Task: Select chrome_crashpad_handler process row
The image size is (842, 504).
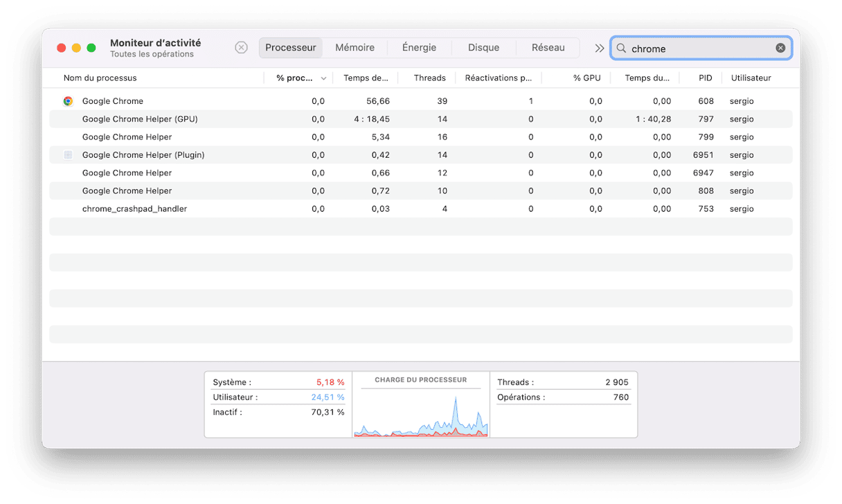Action: [420, 209]
